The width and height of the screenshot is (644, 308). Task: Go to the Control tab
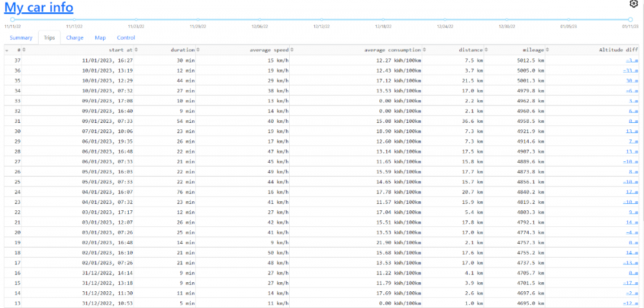(x=126, y=38)
